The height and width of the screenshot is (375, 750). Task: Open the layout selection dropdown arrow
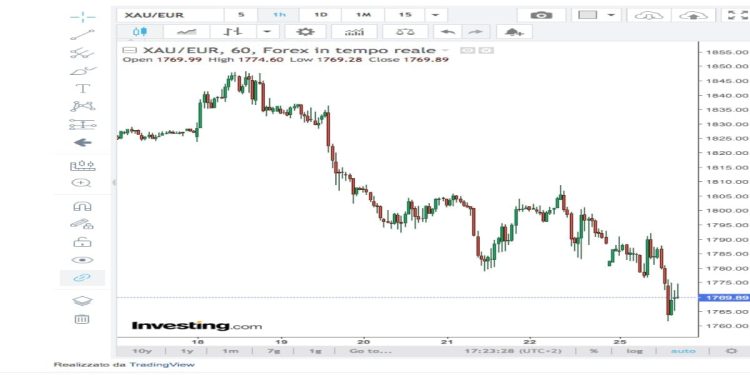tap(611, 15)
